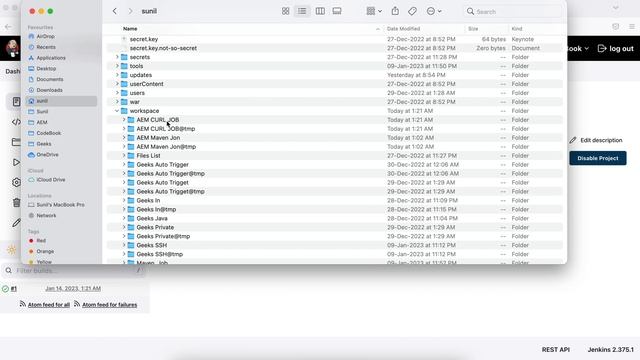The image size is (640, 360).
Task: Go forward in Finder history
Action: (x=130, y=11)
